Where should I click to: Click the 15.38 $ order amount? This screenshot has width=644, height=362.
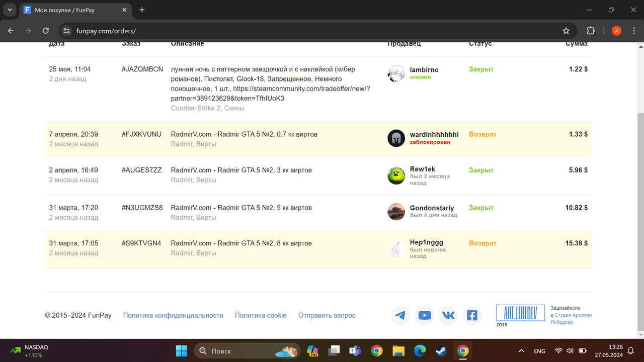(x=576, y=243)
